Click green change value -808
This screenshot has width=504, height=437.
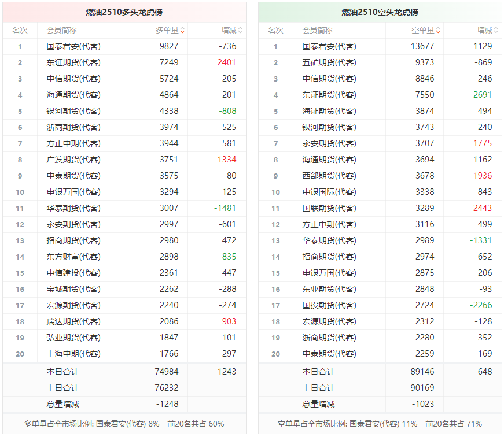[x=227, y=111]
